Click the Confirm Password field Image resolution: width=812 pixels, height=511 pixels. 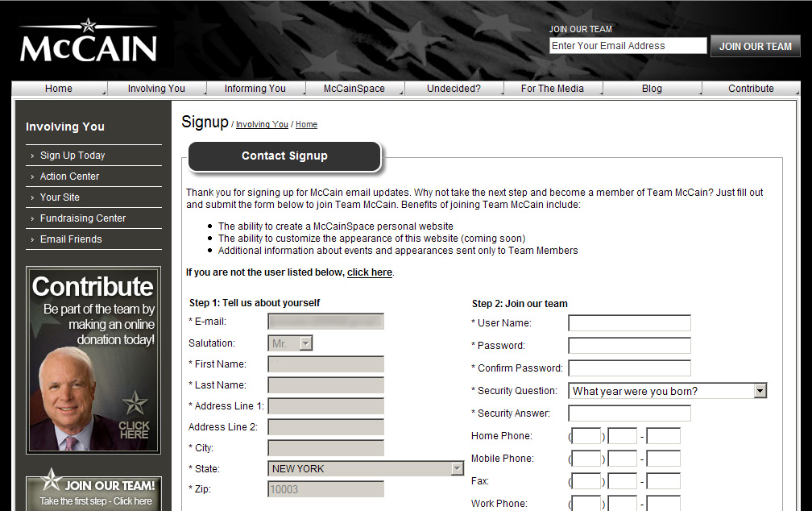click(629, 368)
